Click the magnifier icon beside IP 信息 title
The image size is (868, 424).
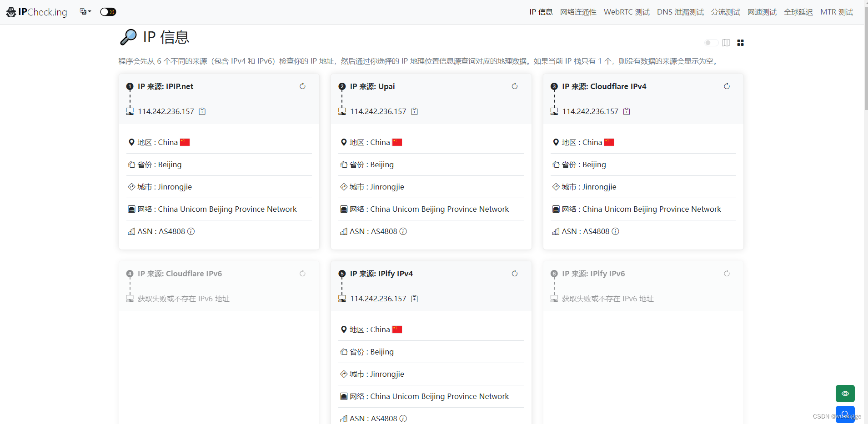[128, 37]
